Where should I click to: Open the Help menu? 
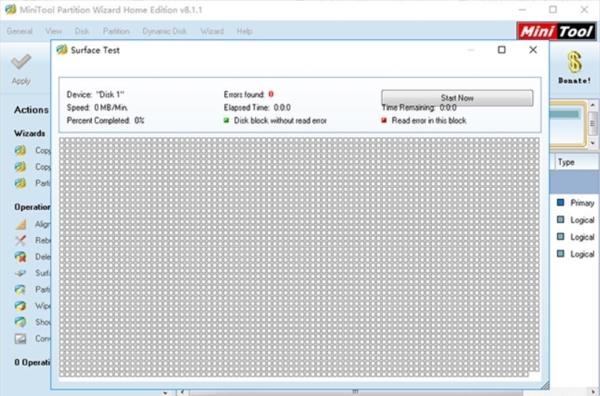pyautogui.click(x=244, y=31)
